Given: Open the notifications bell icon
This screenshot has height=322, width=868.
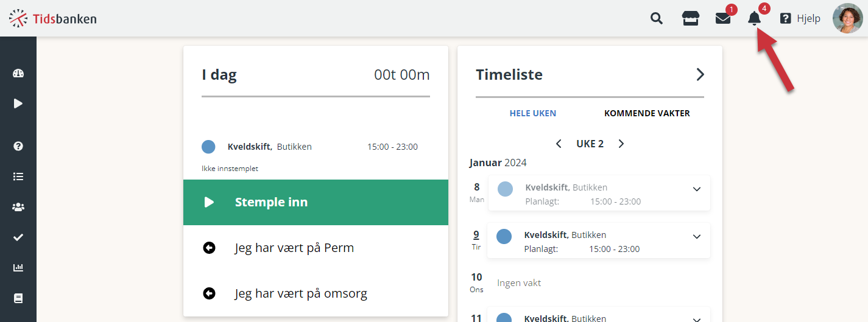Looking at the screenshot, I should click(755, 18).
